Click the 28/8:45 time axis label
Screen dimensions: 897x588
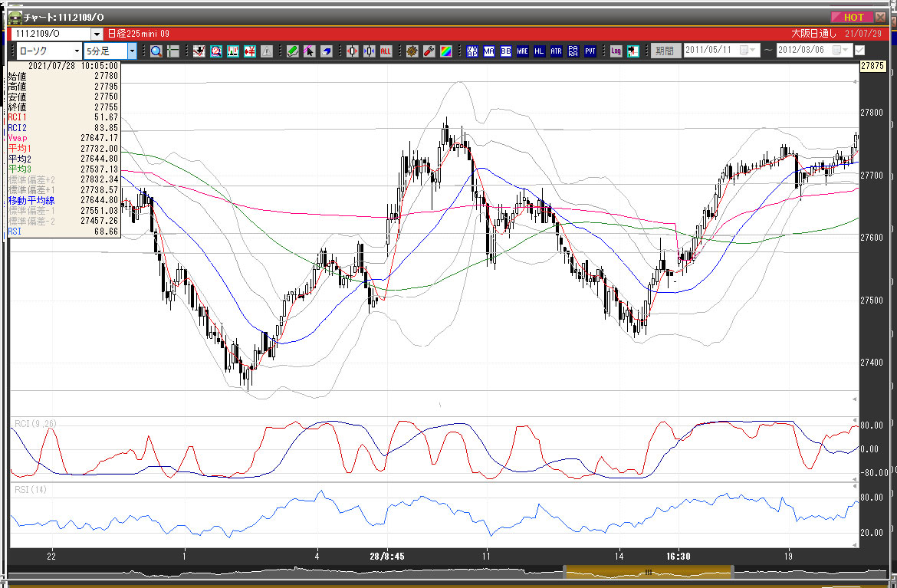point(387,557)
